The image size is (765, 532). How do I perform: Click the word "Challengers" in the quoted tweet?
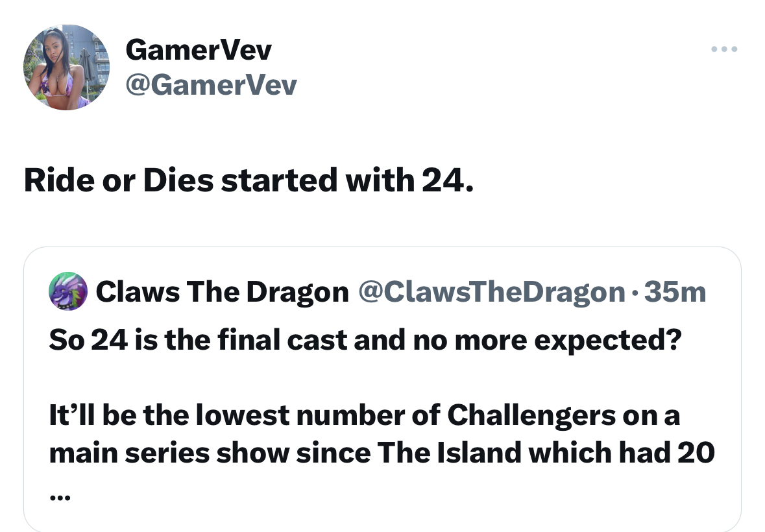point(531,415)
